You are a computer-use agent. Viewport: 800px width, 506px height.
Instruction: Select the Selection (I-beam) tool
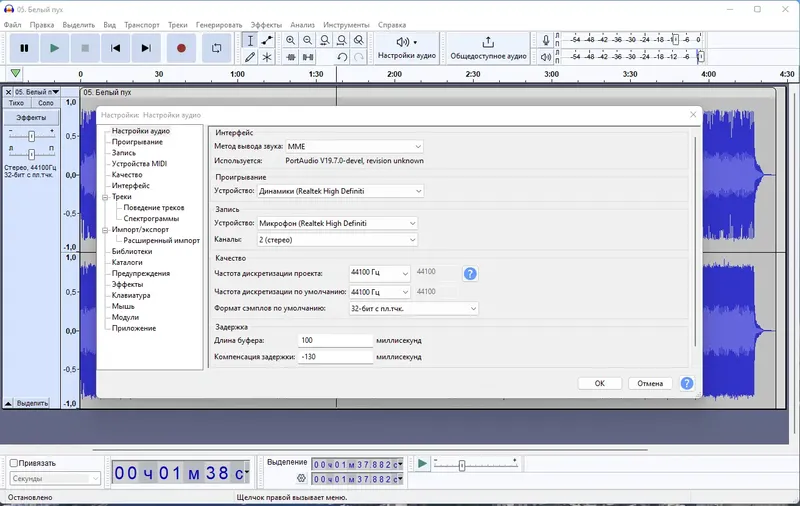click(250, 40)
